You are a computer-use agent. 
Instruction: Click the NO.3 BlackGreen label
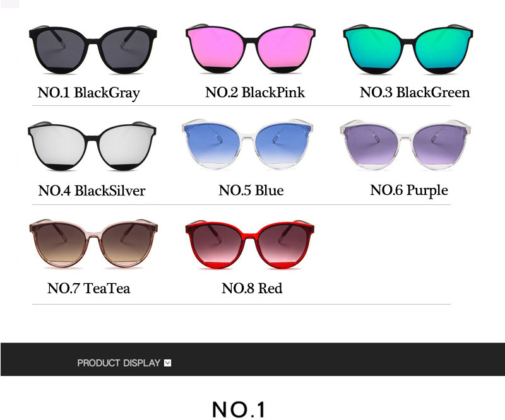[x=415, y=92]
